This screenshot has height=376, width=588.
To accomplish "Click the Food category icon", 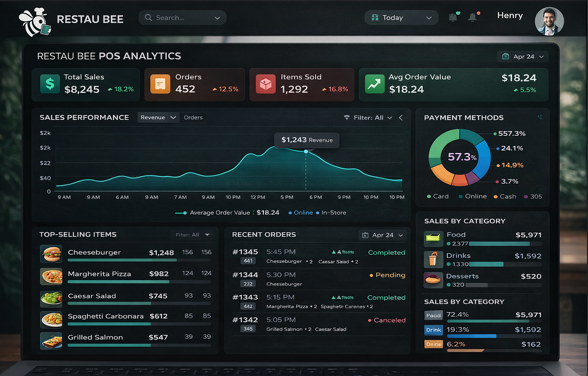I will click(434, 238).
